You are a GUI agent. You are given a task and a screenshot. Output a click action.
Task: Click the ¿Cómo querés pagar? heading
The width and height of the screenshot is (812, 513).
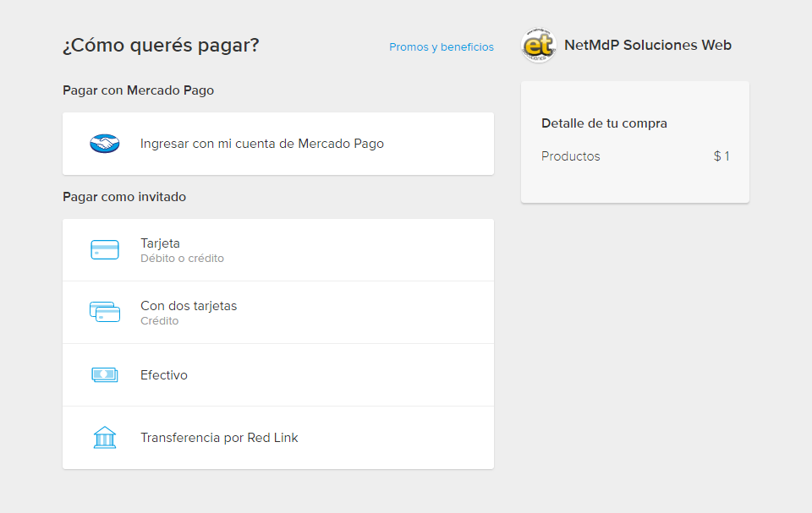tap(161, 46)
